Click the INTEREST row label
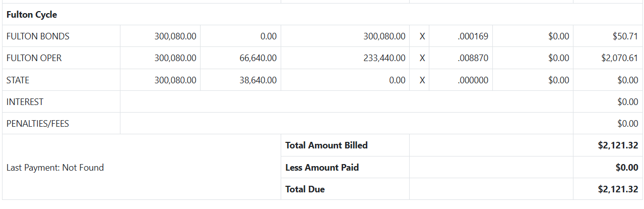The width and height of the screenshot is (644, 209). [x=25, y=101]
